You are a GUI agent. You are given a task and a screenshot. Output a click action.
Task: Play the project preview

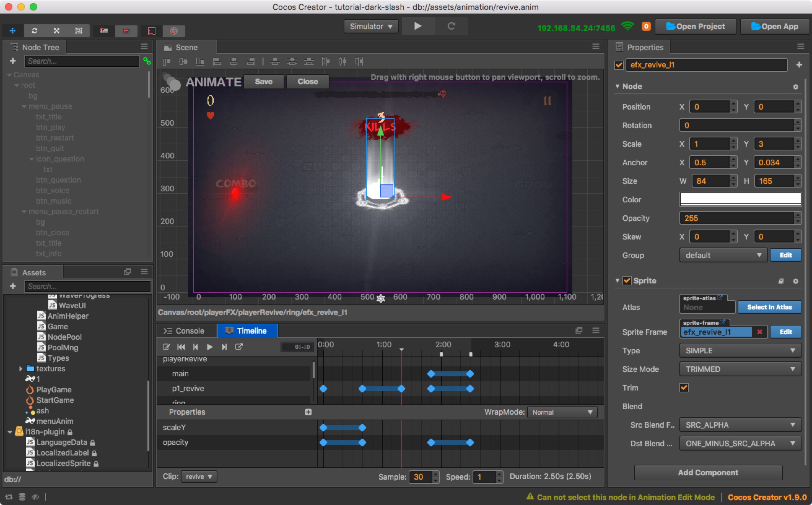tap(418, 26)
